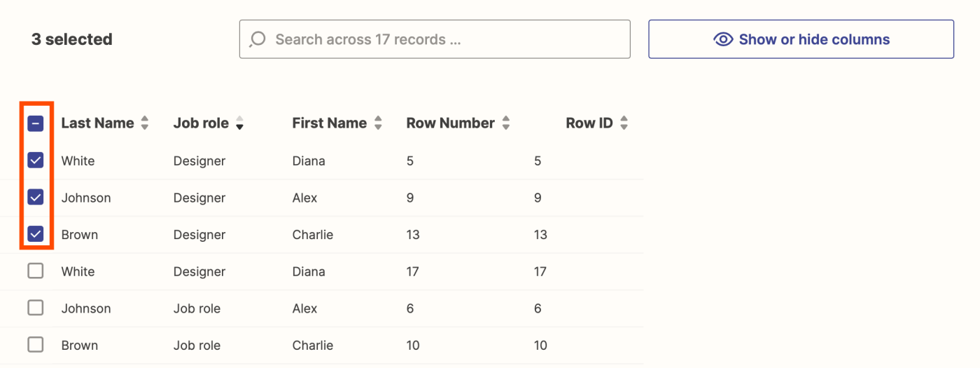Toggle the select-all header checkbox
The width and height of the screenshot is (980, 368).
point(36,124)
